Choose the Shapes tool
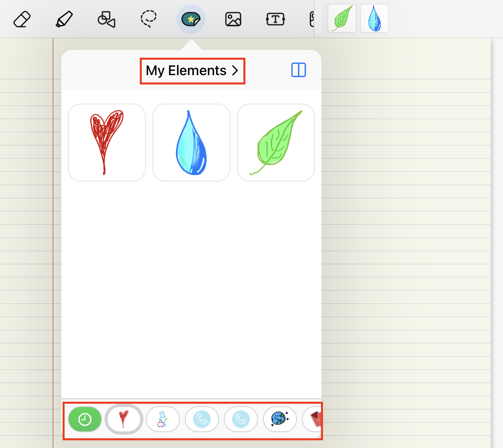503x448 pixels. coord(106,19)
